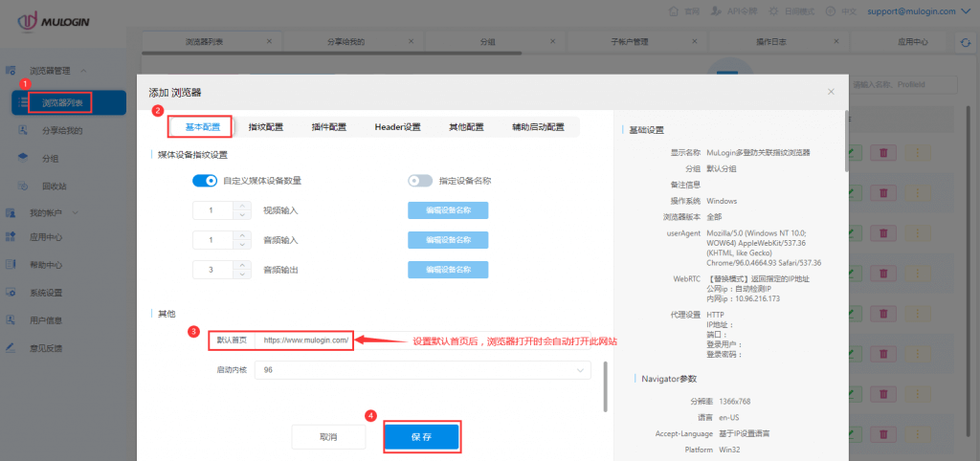
Task: Collapse the 浏览器管理 sidebar group
Action: click(x=84, y=71)
